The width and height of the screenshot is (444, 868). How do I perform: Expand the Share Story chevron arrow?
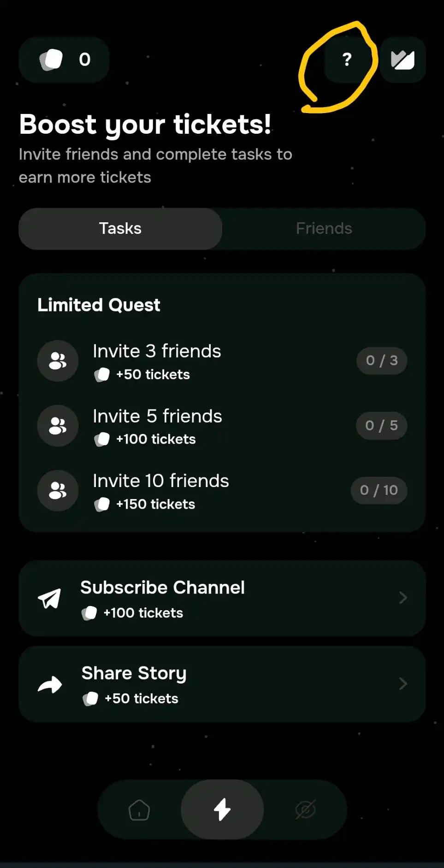[403, 684]
